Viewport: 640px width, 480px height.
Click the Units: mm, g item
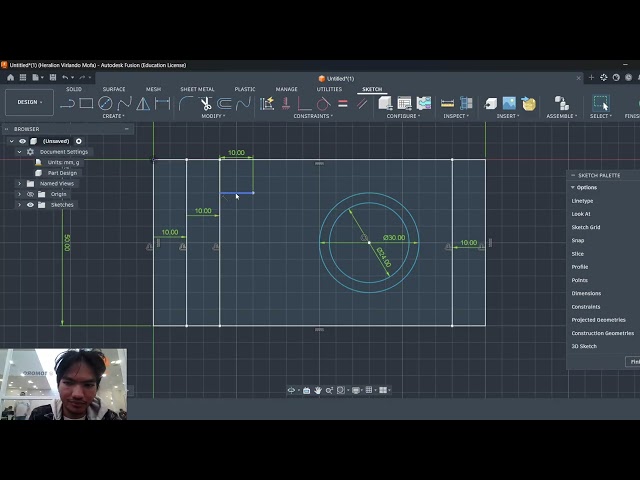63,162
